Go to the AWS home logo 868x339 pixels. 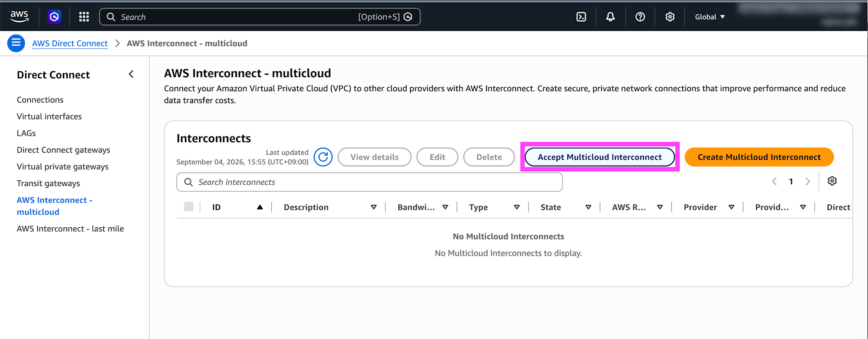coord(19,17)
